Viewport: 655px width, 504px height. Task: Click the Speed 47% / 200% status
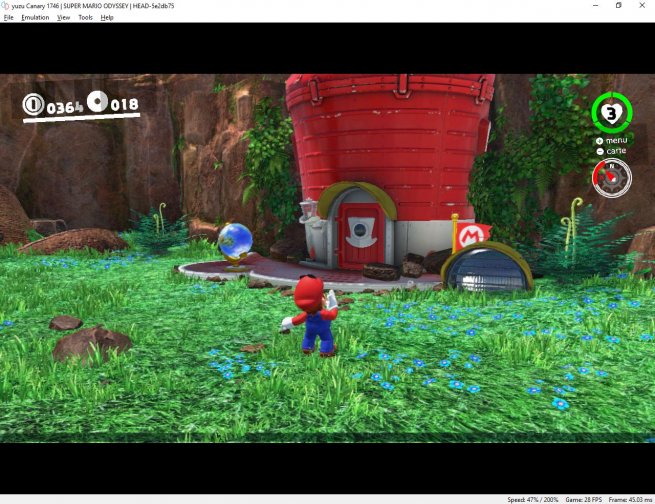[533, 499]
